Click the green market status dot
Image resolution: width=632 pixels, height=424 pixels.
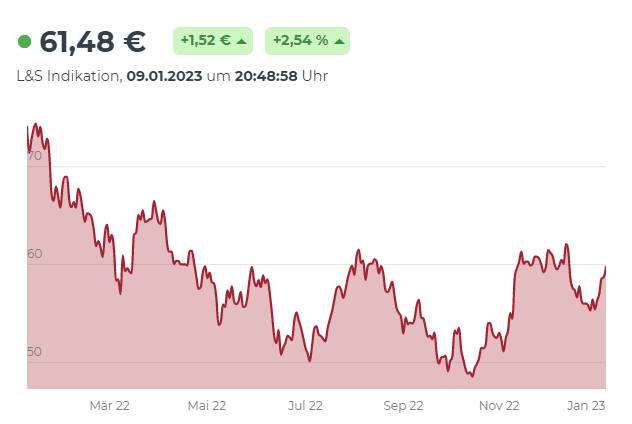[25, 42]
